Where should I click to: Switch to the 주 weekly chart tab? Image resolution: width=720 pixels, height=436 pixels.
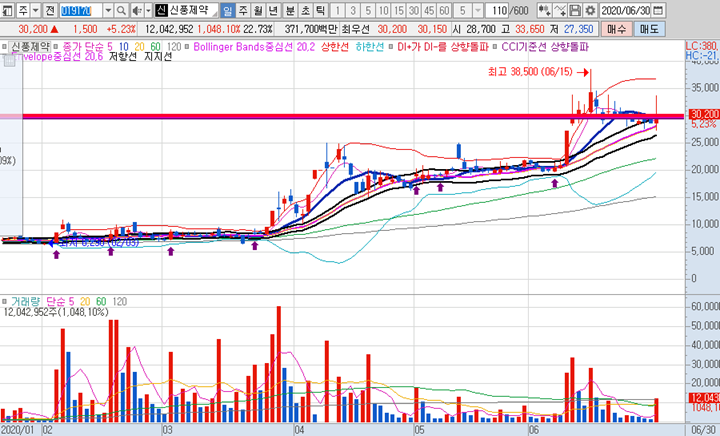[x=243, y=10]
